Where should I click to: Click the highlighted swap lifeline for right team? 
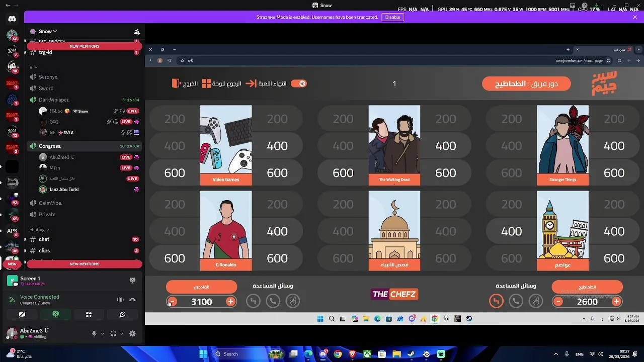point(496,301)
